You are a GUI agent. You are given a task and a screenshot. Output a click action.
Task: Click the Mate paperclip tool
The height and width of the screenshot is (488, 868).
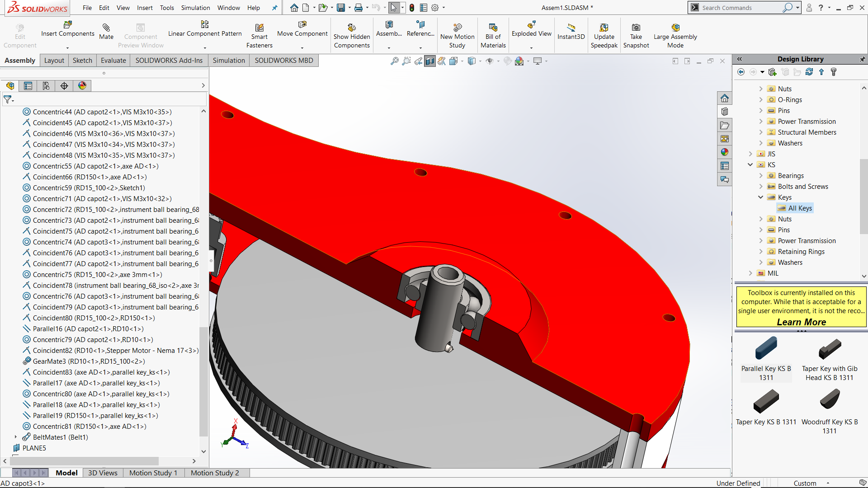(106, 28)
